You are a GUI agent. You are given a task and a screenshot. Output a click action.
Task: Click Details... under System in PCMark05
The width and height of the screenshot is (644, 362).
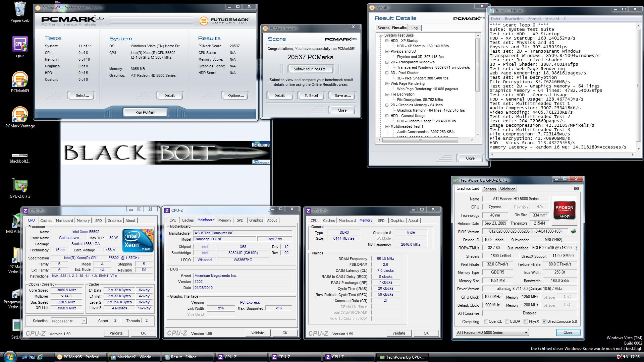pos(171,96)
